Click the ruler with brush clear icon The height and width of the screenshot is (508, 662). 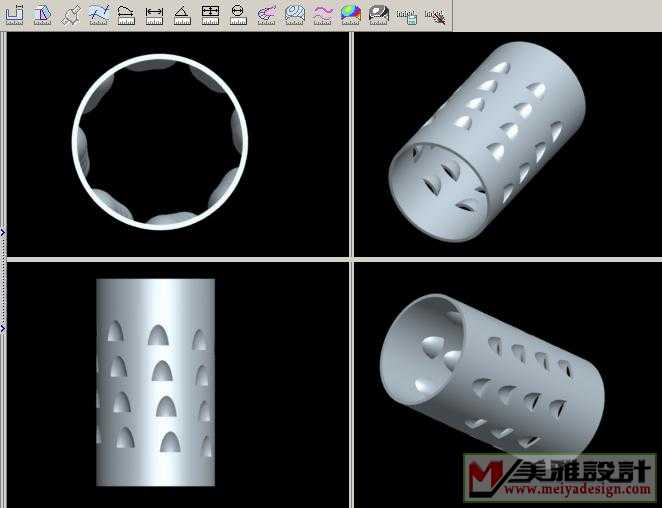pyautogui.click(x=435, y=17)
